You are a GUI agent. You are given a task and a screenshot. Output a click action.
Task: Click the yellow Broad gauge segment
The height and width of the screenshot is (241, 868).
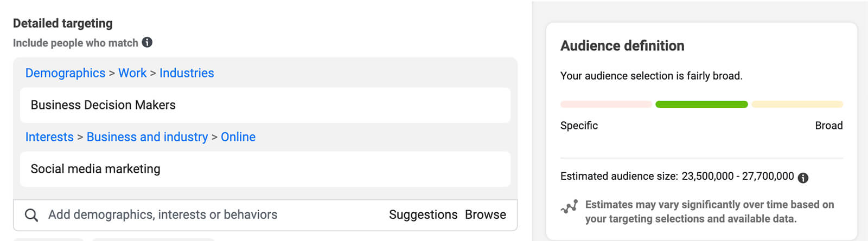797,104
